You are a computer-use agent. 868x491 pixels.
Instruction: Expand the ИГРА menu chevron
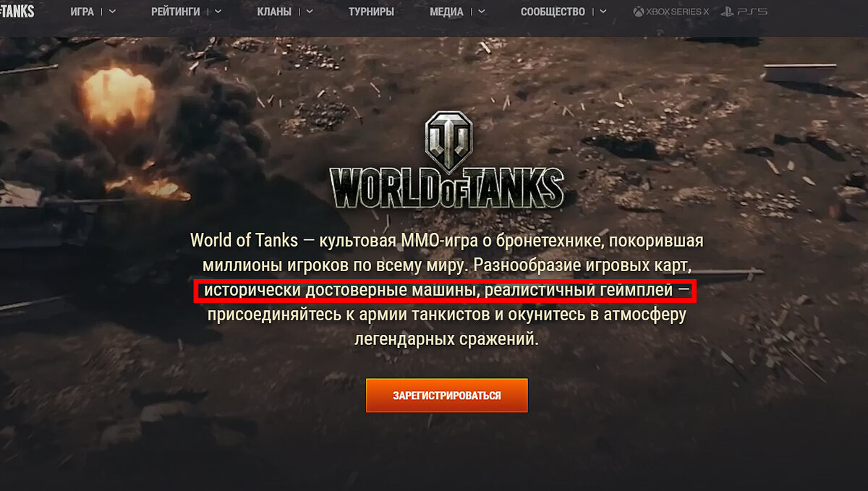coord(111,12)
